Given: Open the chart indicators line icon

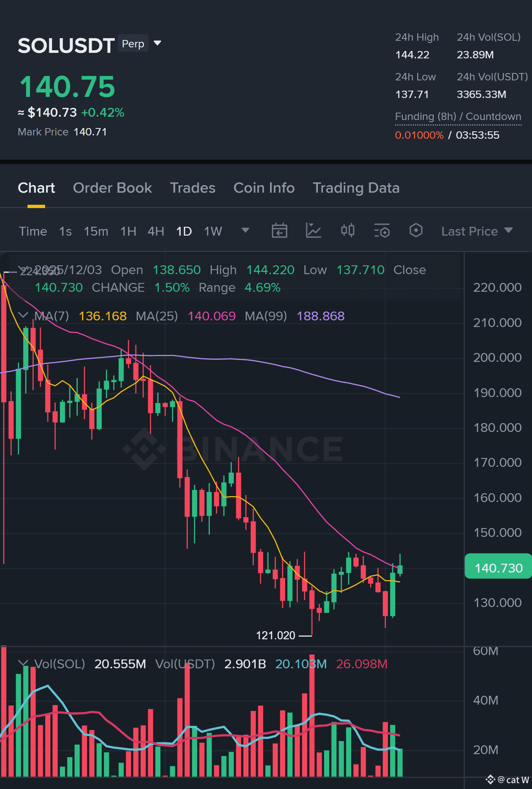Looking at the screenshot, I should pos(314,231).
